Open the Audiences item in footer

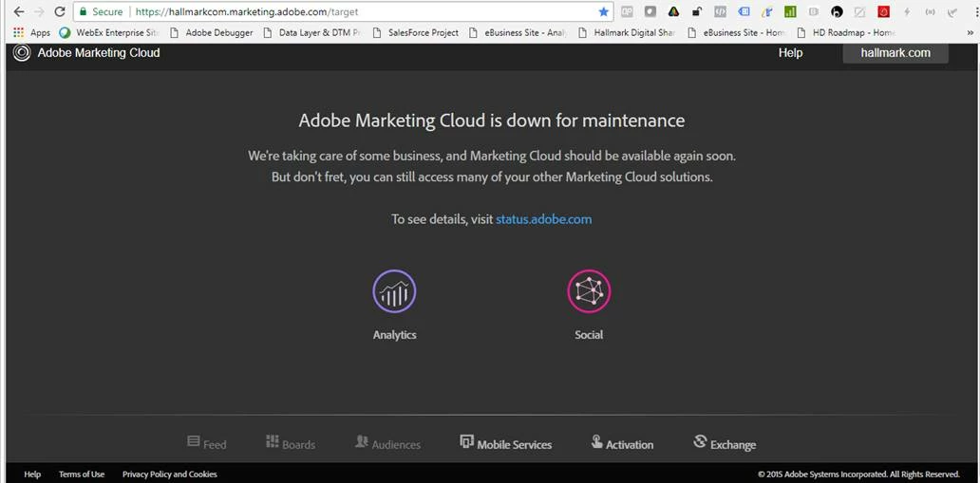387,443
